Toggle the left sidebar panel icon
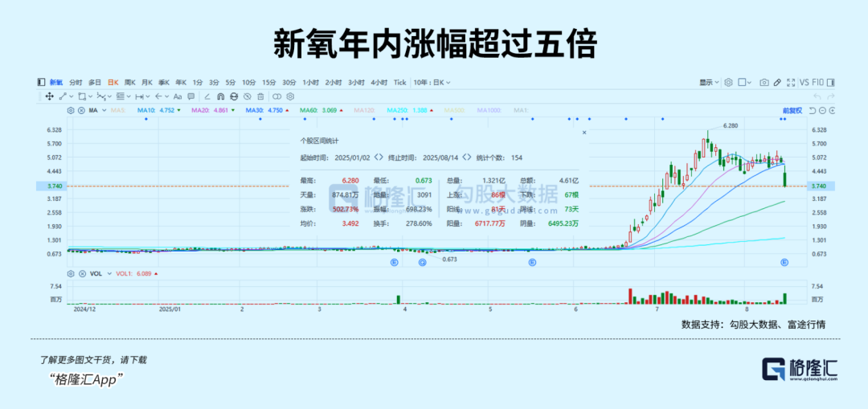The width and height of the screenshot is (868, 409). [x=41, y=83]
